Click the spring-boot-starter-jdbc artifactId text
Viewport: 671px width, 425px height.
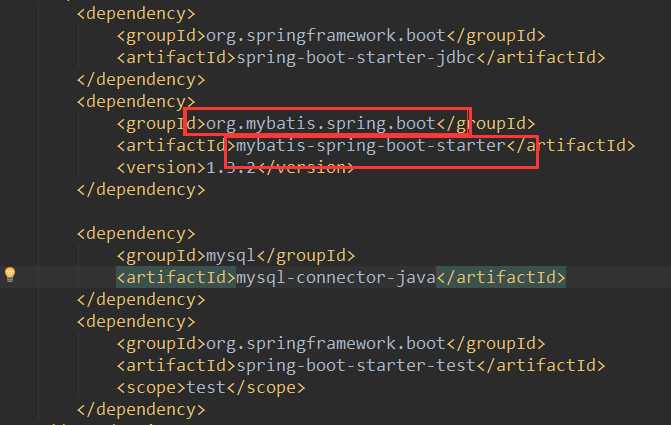coord(356,58)
